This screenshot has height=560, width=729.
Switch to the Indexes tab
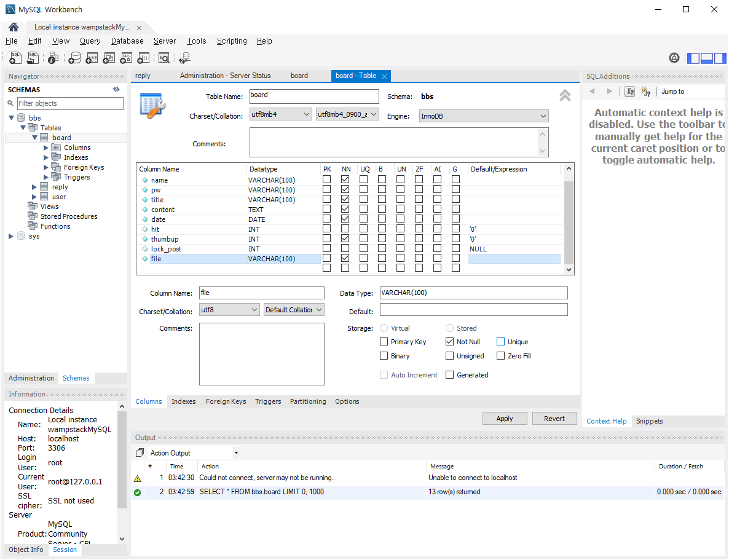(184, 401)
